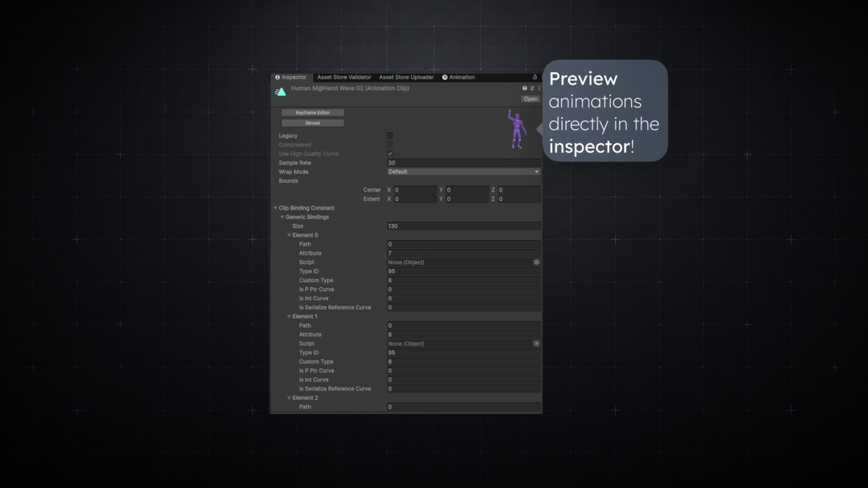Screen dimensions: 868x488
Task: Switch to Asset Store Validator tab
Action: coord(344,77)
